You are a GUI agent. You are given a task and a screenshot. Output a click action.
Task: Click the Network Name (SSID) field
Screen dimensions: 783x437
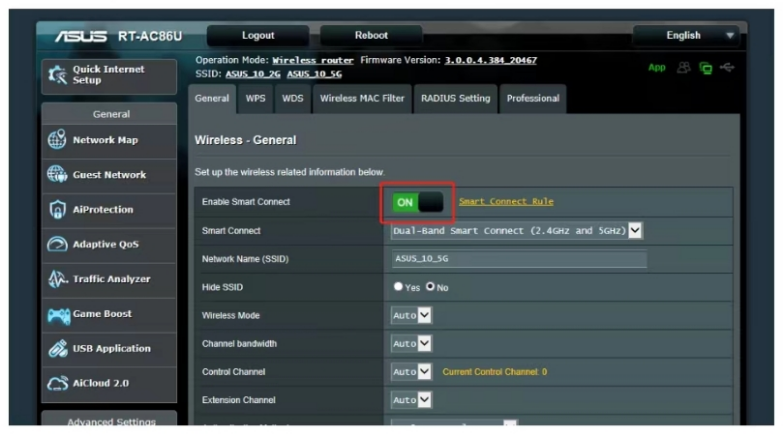pos(519,259)
